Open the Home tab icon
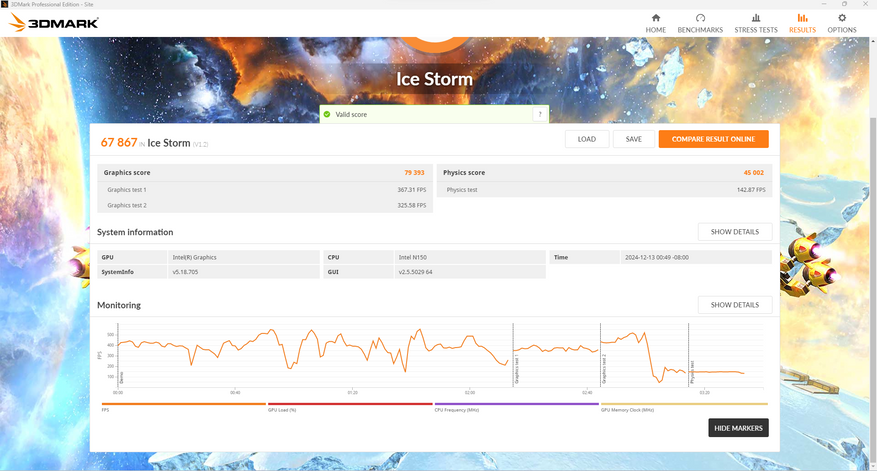The width and height of the screenshot is (877, 471). pos(656,18)
